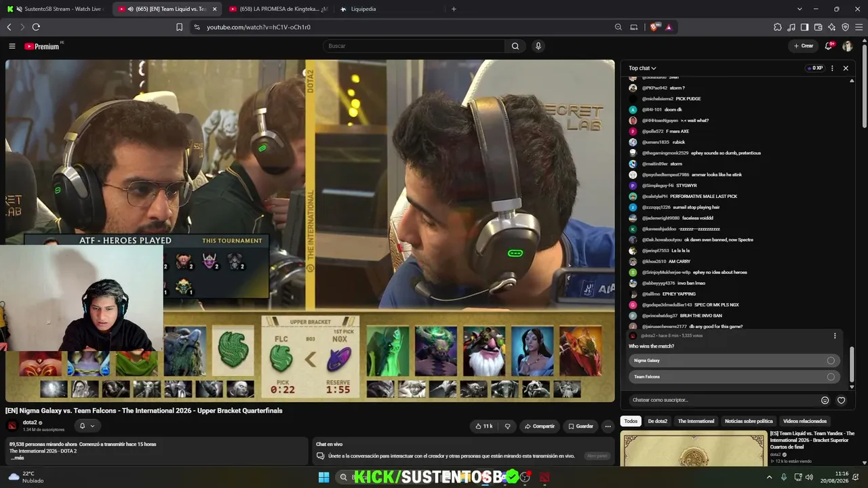Select The International filter chip

point(696,421)
